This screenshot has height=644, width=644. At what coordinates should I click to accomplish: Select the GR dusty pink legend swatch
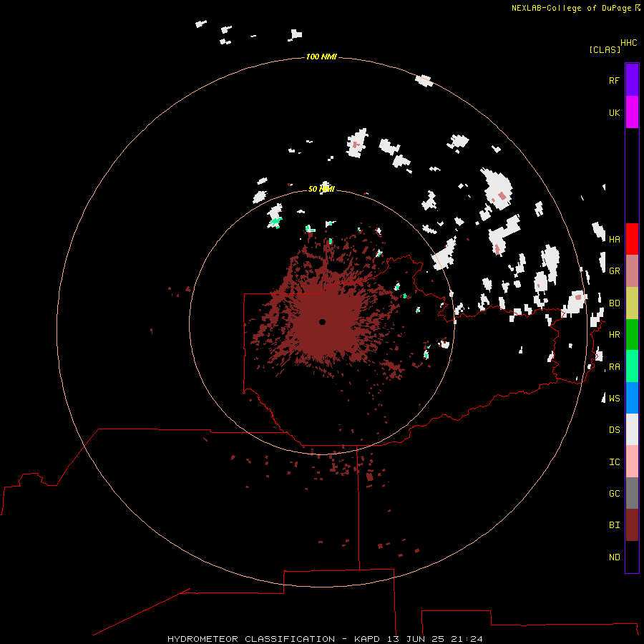tap(632, 271)
